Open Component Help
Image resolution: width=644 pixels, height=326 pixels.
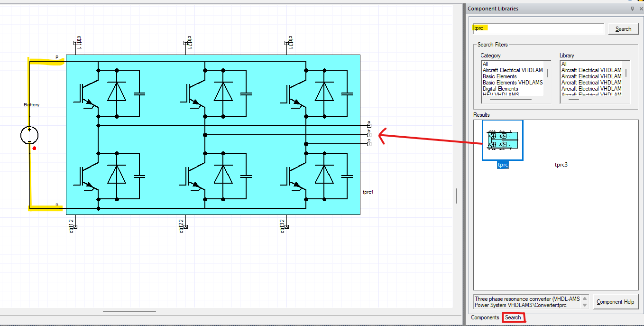click(x=616, y=302)
